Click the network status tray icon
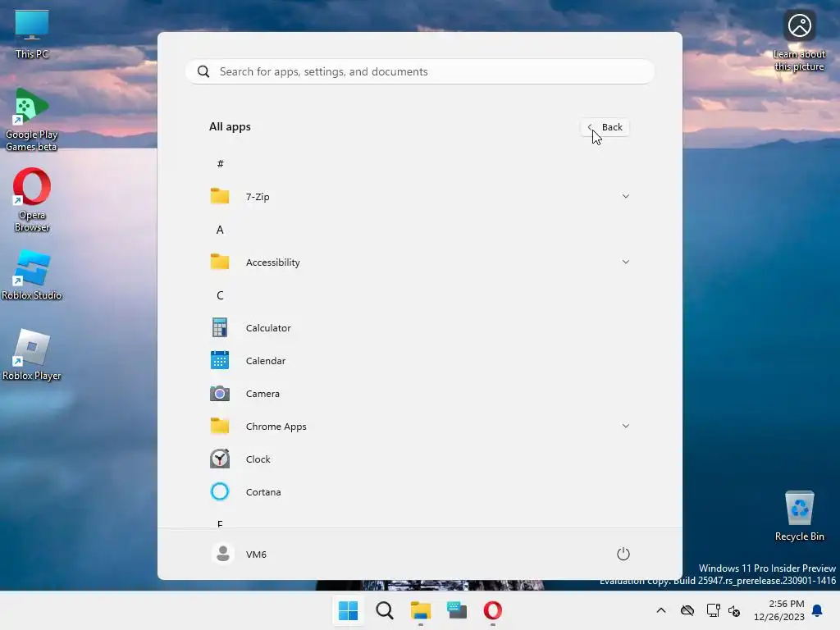 [713, 610]
